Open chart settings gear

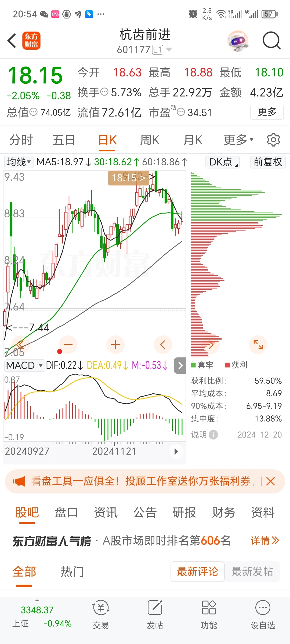(x=273, y=140)
